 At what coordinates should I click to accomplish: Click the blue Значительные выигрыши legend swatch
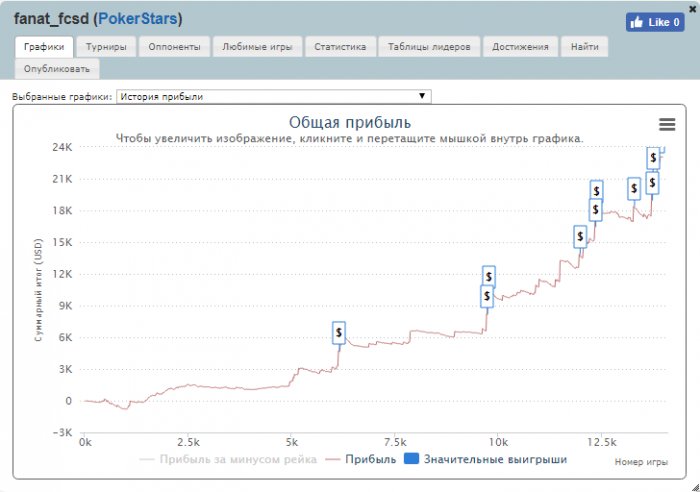click(x=411, y=459)
